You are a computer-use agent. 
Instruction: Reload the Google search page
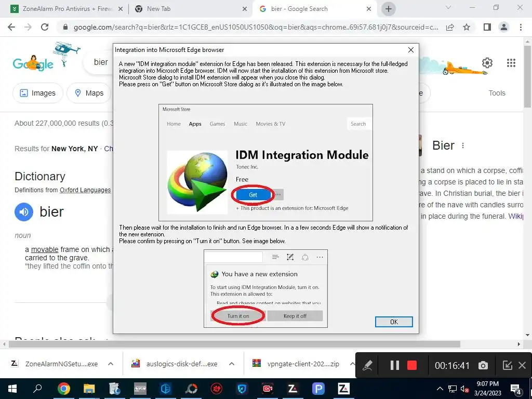coord(45,27)
